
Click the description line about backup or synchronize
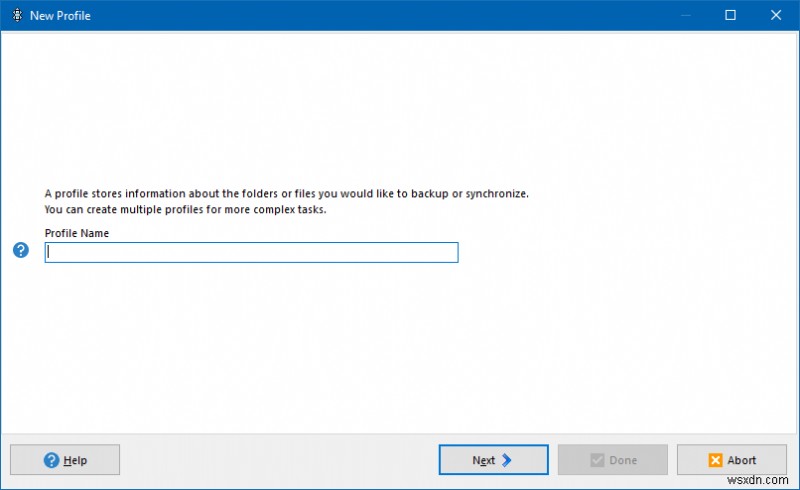point(286,193)
